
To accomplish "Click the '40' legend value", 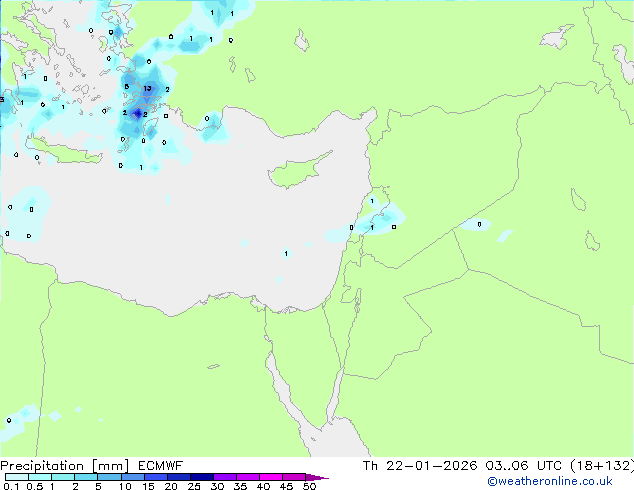I will [x=263, y=486].
